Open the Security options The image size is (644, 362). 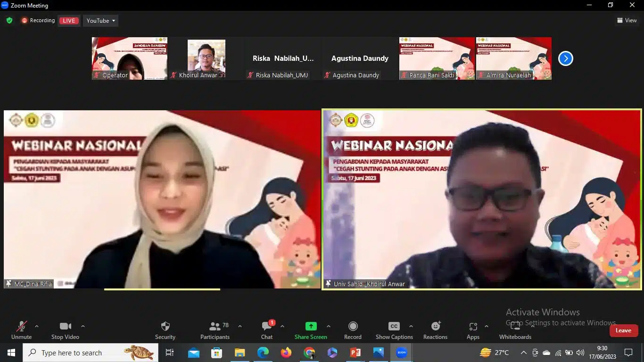(165, 330)
